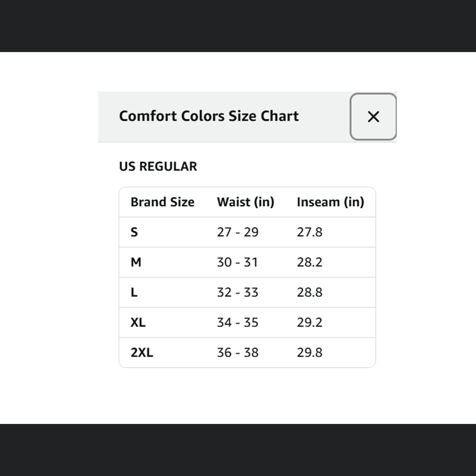Click the 32 - 33 waist range
The width and height of the screenshot is (476, 476).
(x=238, y=292)
